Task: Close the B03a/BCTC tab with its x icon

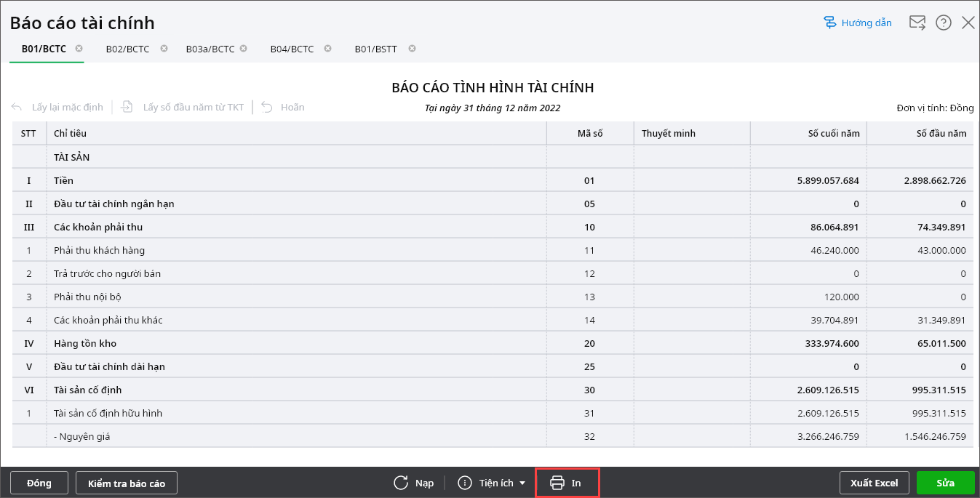Action: (244, 49)
